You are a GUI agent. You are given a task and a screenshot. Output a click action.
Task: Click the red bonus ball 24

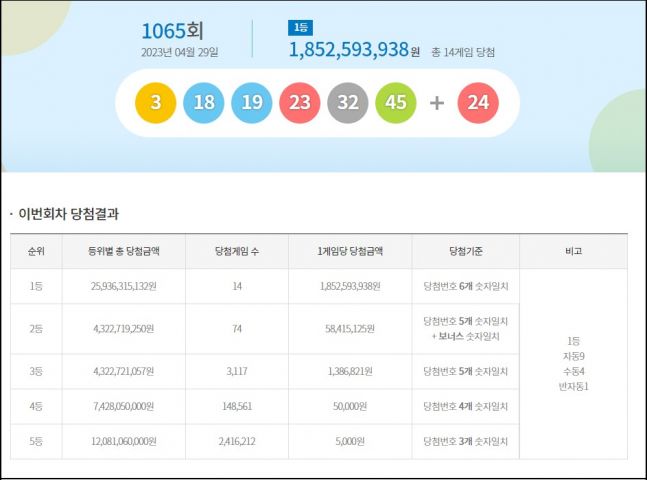pos(477,103)
